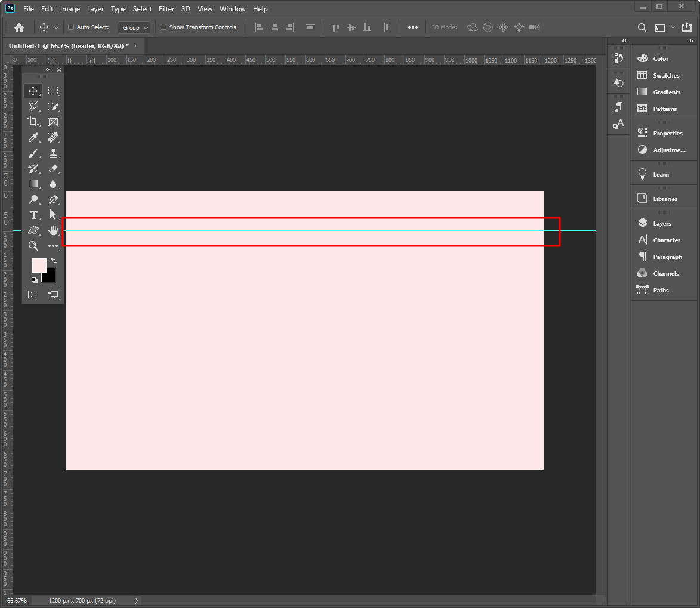Open the Image menu
Viewport: 700px width, 608px height.
(70, 9)
